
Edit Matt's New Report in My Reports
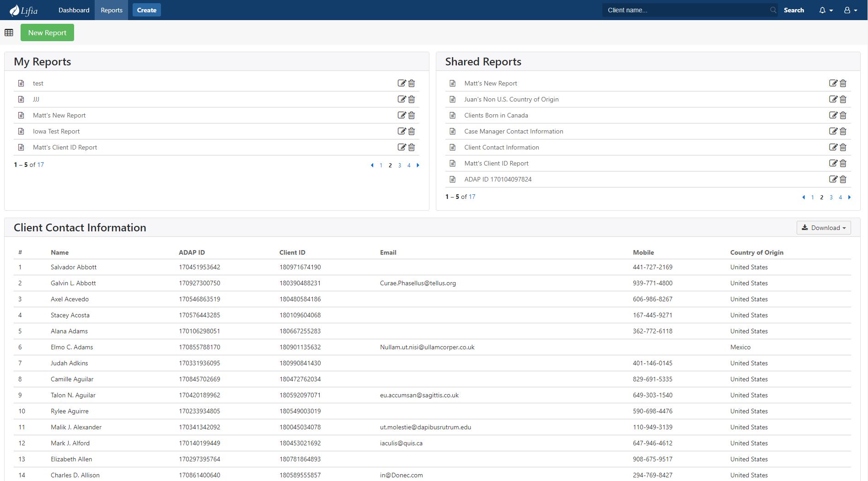pyautogui.click(x=402, y=115)
